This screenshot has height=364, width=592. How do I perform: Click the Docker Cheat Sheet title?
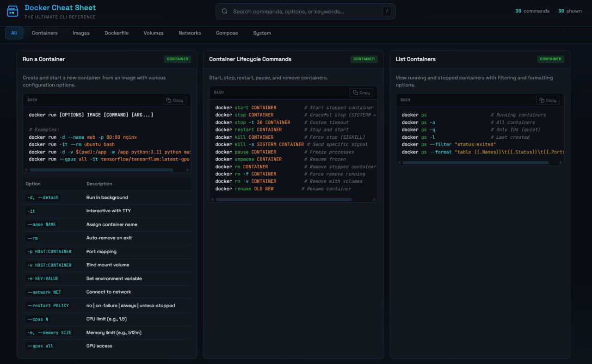tap(60, 7)
